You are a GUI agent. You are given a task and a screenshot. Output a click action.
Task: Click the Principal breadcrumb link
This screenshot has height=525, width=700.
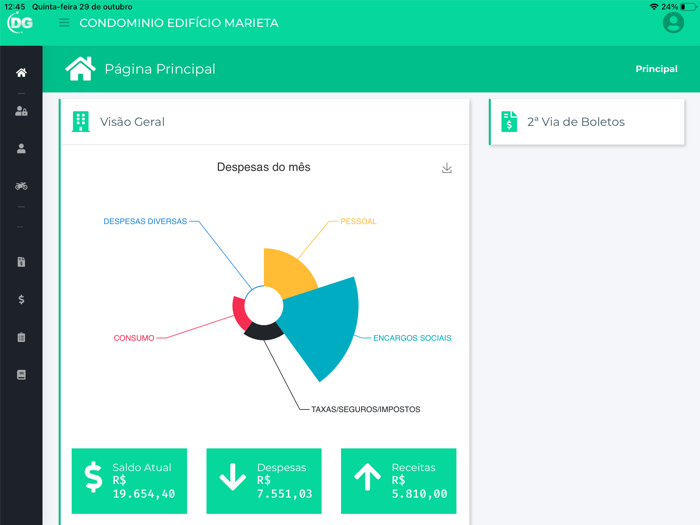(x=656, y=69)
